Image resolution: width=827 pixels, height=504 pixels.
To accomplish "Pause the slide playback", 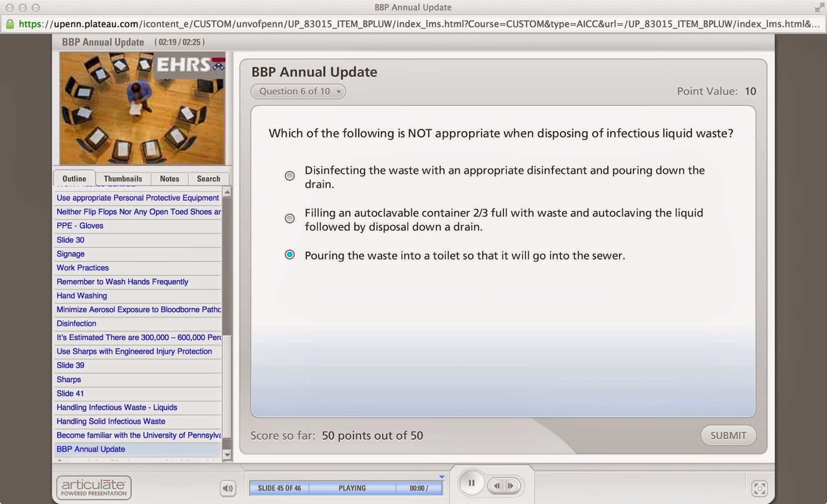I will pos(471,483).
